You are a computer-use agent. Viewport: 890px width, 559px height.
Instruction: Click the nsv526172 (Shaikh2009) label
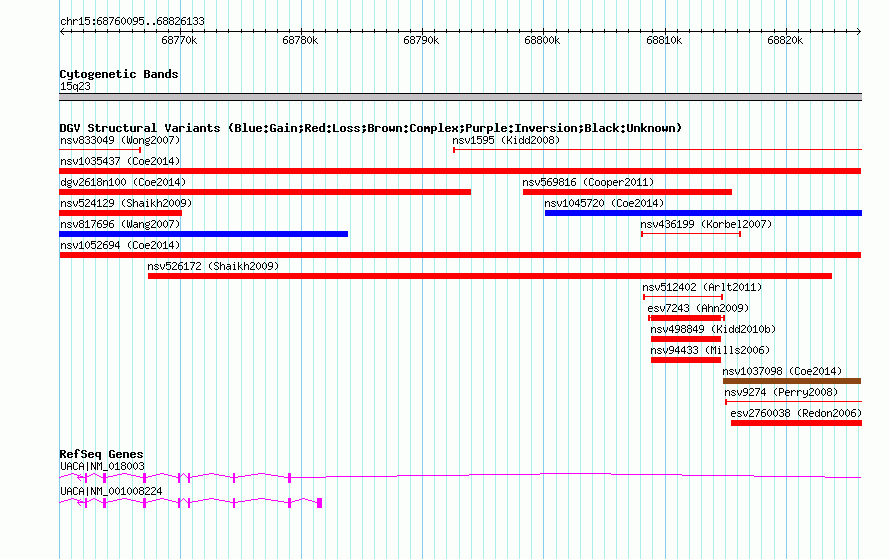pyautogui.click(x=213, y=266)
